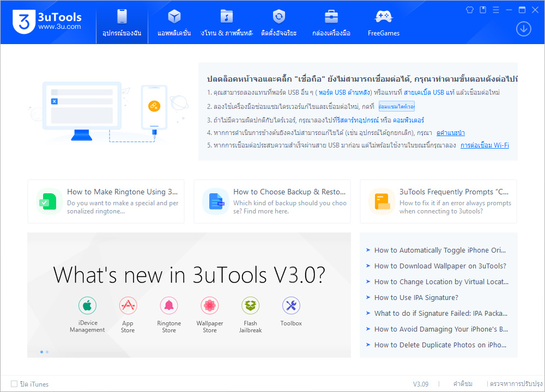The height and width of the screenshot is (392, 545).
Task: Open the How to Make Ringtone card
Action: coord(106,201)
